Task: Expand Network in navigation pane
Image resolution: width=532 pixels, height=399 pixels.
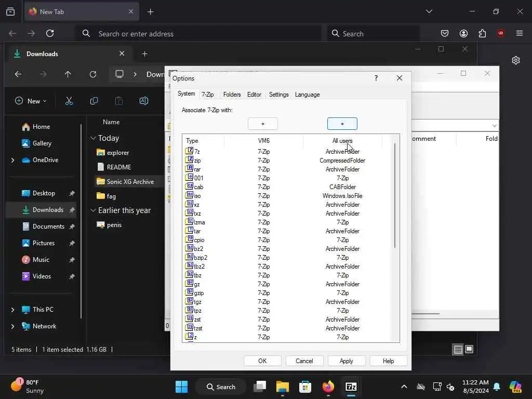Action: [13, 326]
